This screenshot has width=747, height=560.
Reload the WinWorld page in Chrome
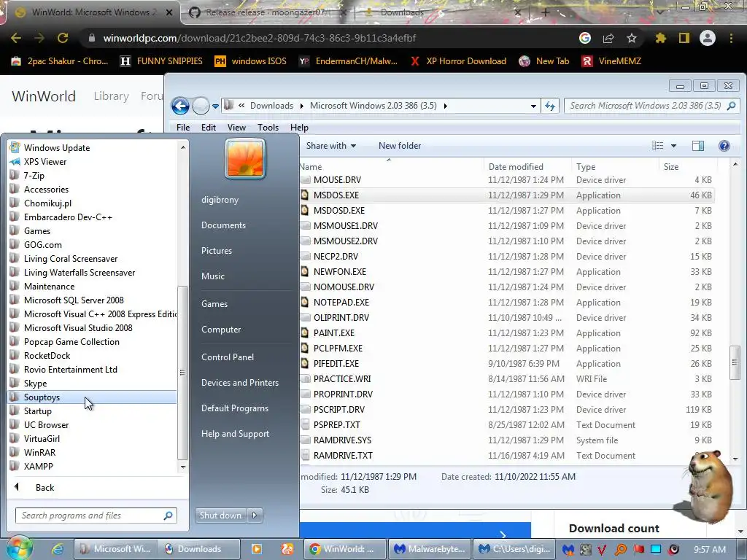pos(63,38)
